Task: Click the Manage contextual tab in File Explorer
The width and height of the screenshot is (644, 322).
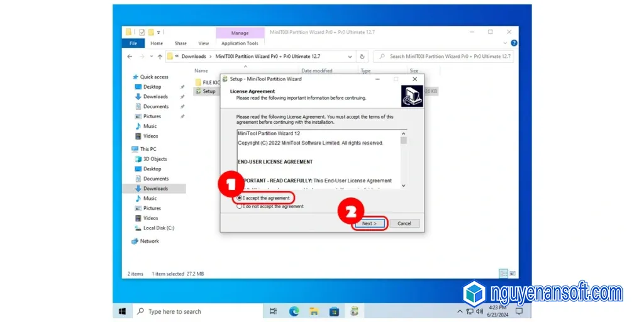Action: coord(240,33)
